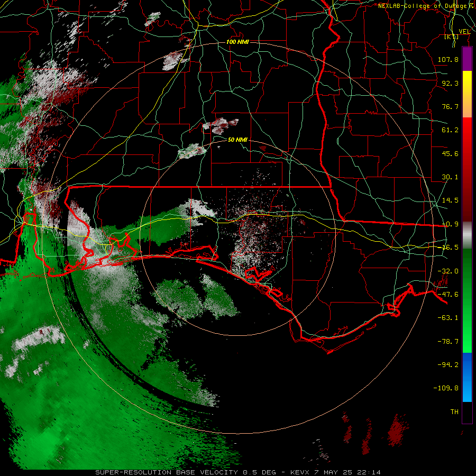This screenshot has height=476, width=476.
Task: Select the purple segment of the color scale
Action: [x=467, y=59]
